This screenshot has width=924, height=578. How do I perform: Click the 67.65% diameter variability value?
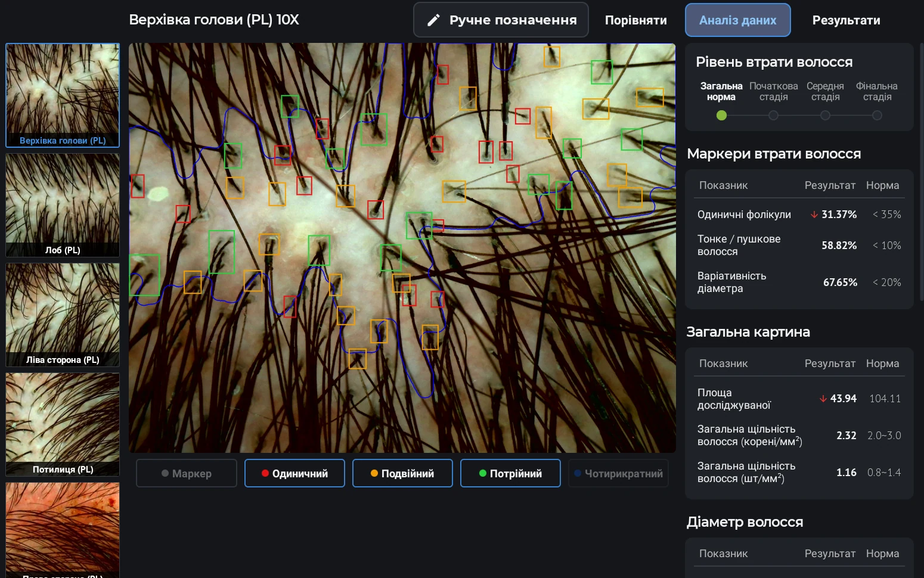pos(840,282)
